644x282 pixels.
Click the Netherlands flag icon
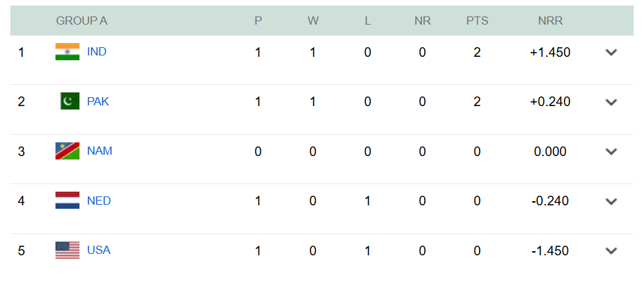(67, 201)
